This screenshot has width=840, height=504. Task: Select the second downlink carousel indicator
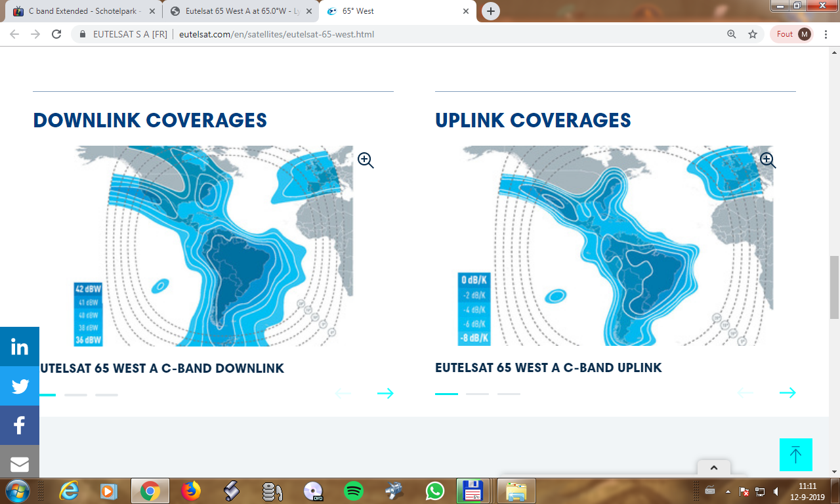coord(75,395)
